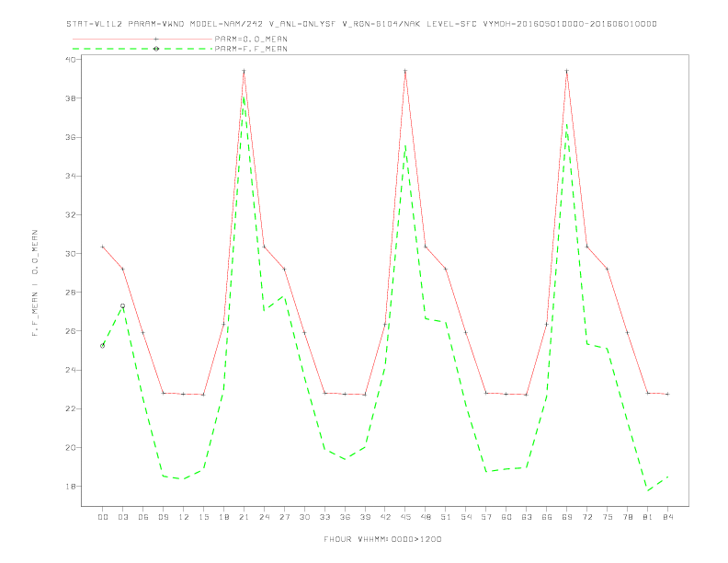The height and width of the screenshot is (563, 728).
Task: Click the x-axis tick label 39
Action: click(x=365, y=517)
